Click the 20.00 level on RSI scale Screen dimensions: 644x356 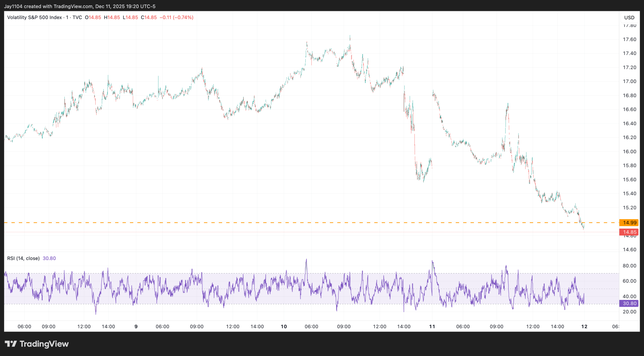tap(629, 312)
